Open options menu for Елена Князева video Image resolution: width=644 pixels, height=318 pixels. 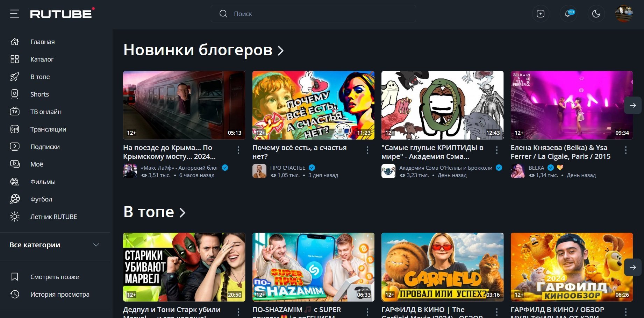click(626, 150)
